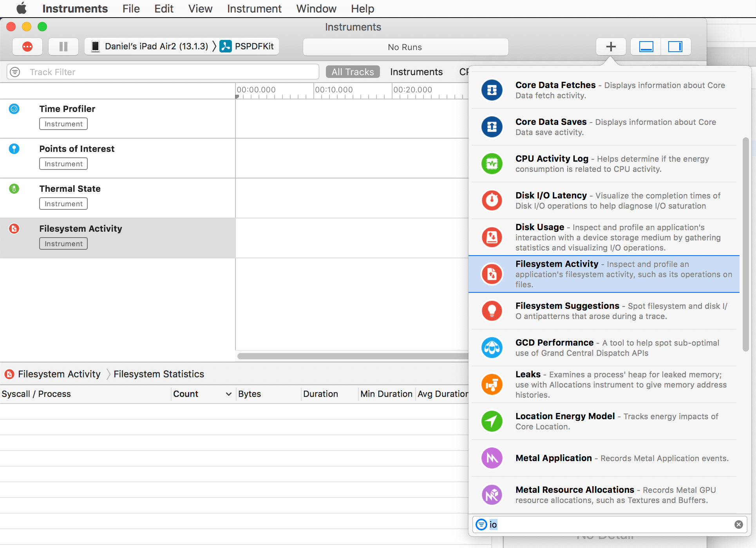
Task: Toggle the right inspector pane visibility
Action: [x=675, y=47]
